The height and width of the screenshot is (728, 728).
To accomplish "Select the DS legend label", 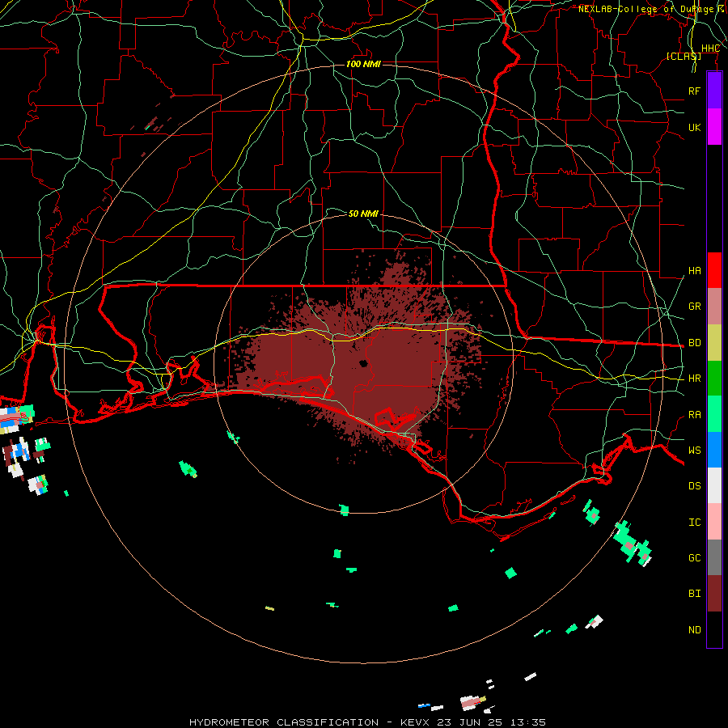I will click(x=694, y=486).
